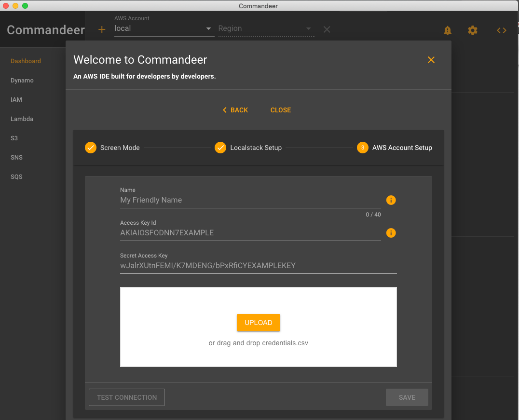Select the AWS Account Setup step label
The height and width of the screenshot is (420, 519).
pyautogui.click(x=402, y=148)
